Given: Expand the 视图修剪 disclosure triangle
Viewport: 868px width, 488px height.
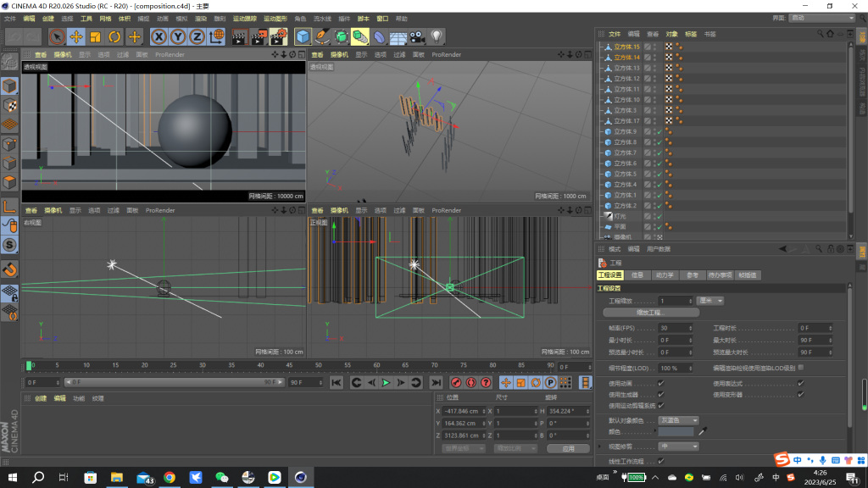Looking at the screenshot, I should click(600, 446).
